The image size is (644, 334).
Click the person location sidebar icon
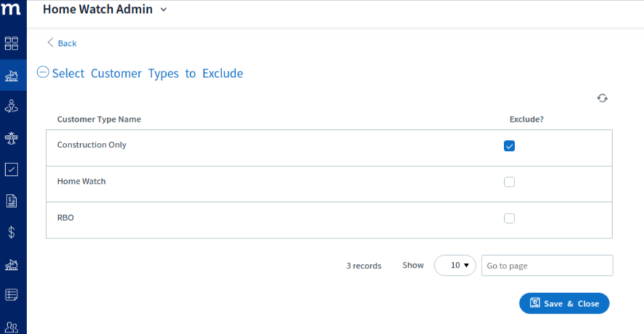click(x=12, y=106)
